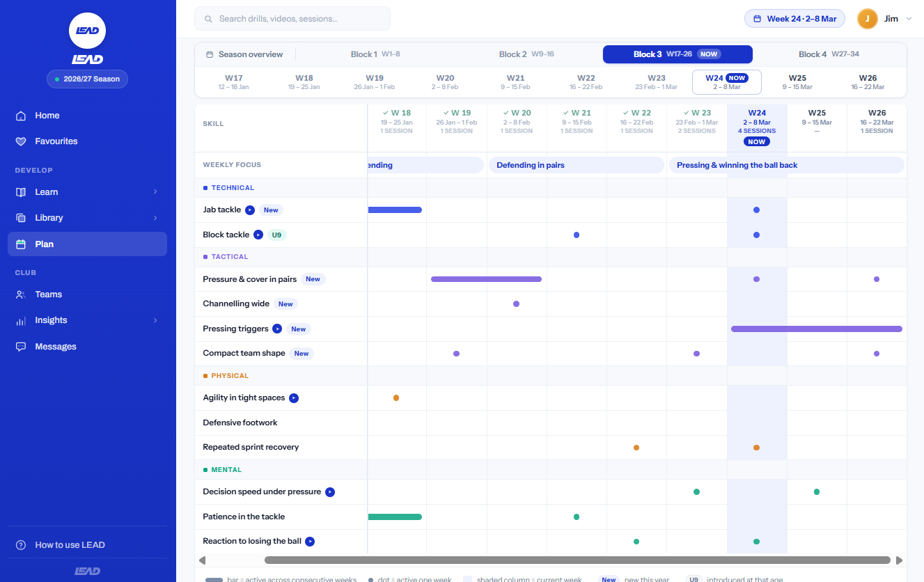The width and height of the screenshot is (924, 582).
Task: Click the Teams people icon
Action: (21, 294)
